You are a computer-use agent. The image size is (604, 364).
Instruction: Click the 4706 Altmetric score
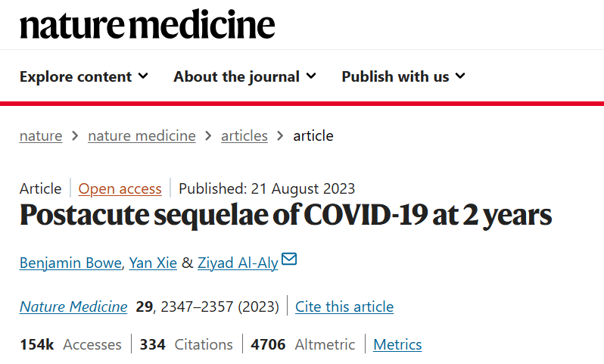click(x=269, y=344)
